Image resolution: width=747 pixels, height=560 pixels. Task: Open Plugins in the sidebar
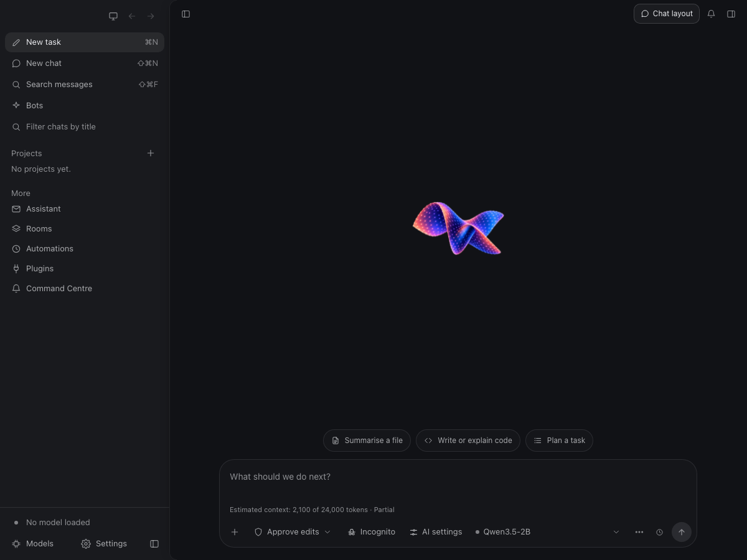click(x=85, y=269)
